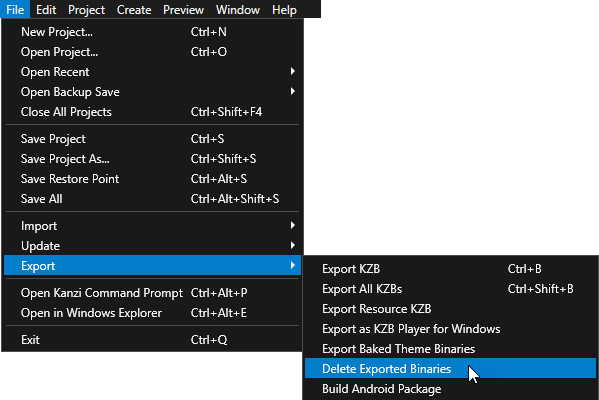
Task: Select Save Restore Point
Action: click(152, 178)
